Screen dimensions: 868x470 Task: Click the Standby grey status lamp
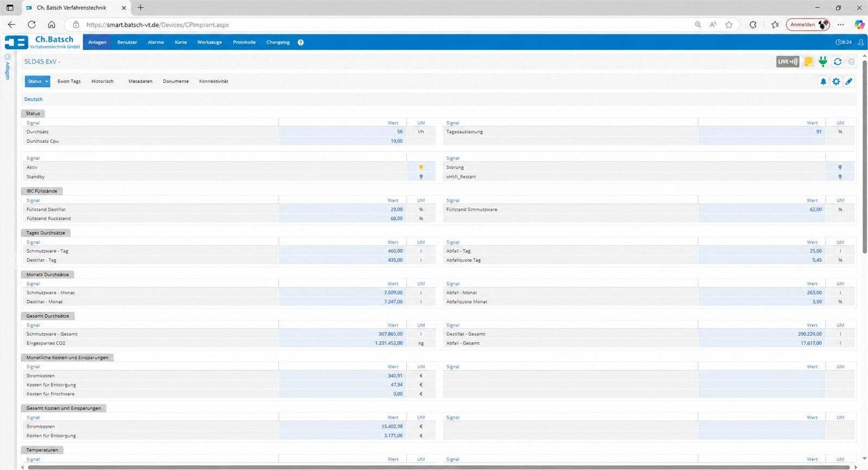(x=421, y=177)
